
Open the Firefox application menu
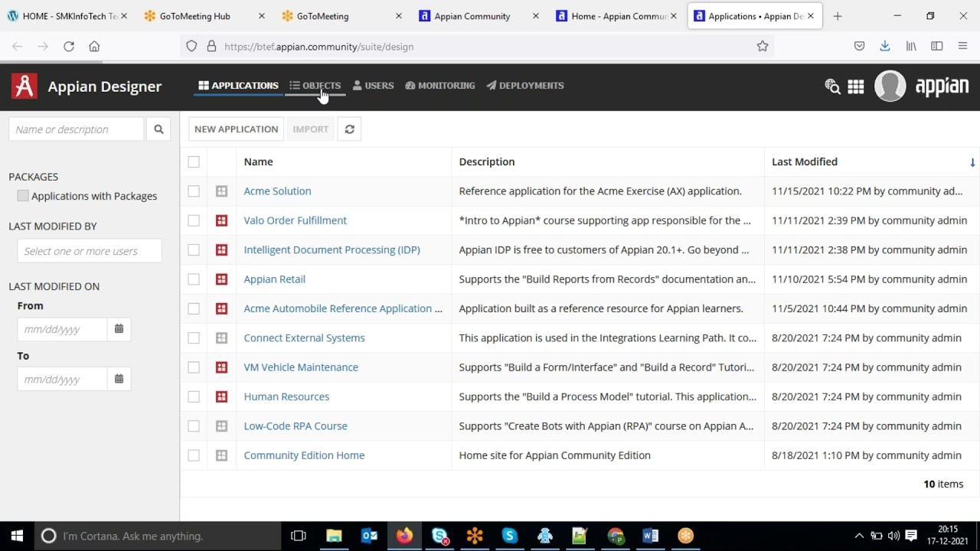[962, 47]
